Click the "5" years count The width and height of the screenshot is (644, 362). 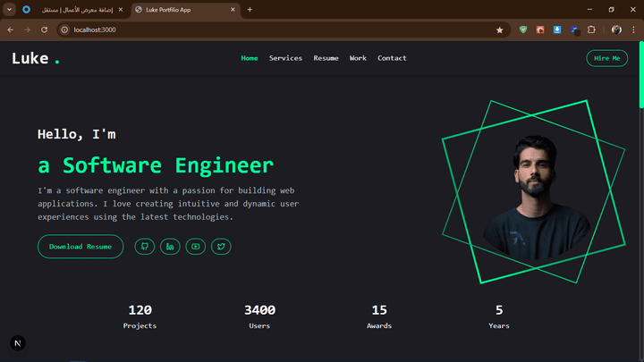point(499,310)
